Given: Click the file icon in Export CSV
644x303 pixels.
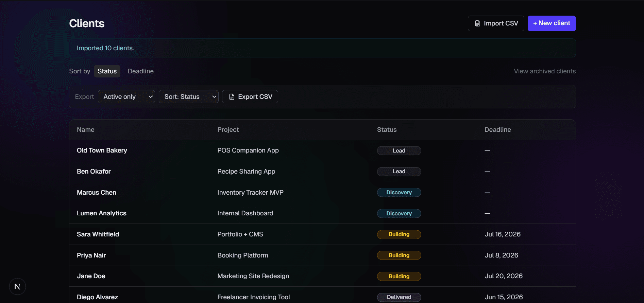Looking at the screenshot, I should tap(232, 97).
